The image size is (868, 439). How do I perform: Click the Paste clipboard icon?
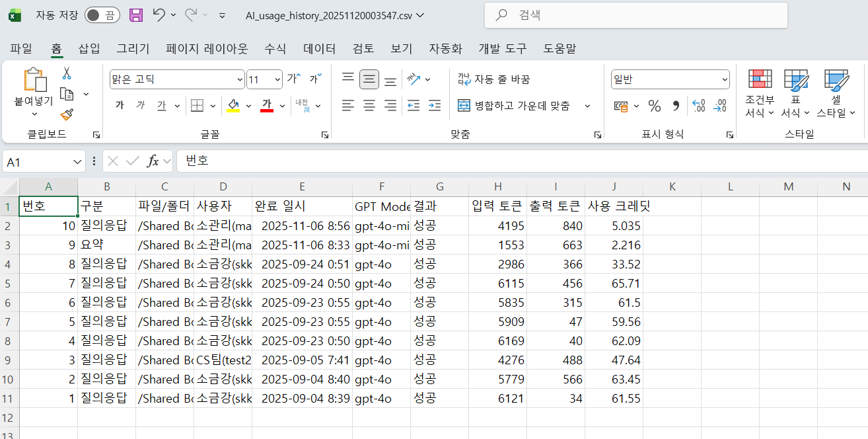coord(34,80)
